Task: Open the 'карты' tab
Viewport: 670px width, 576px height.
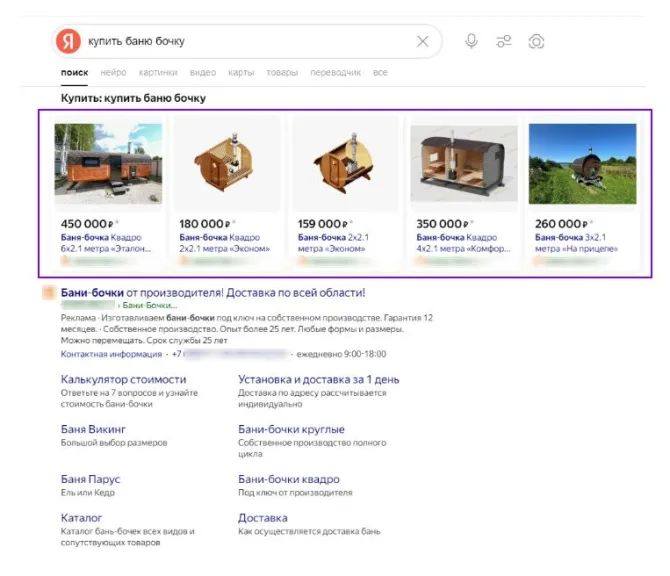Action: [x=241, y=73]
